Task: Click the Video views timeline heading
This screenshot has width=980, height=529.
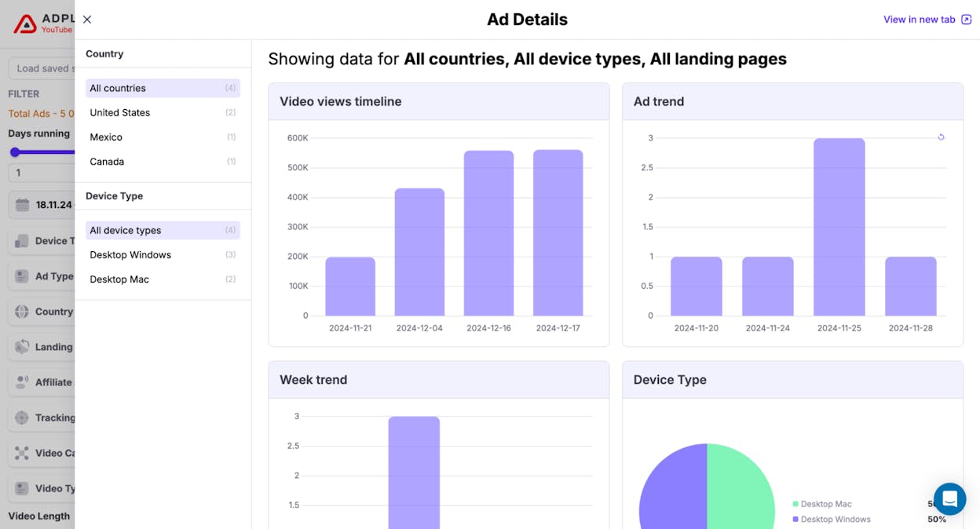Action: (341, 101)
